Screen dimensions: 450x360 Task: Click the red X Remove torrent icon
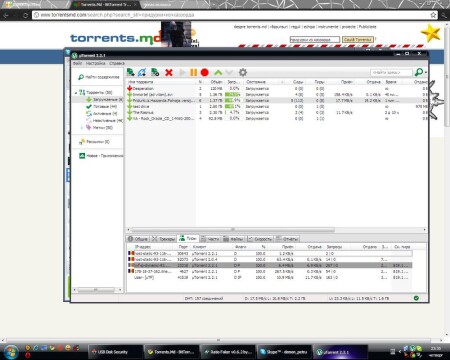point(169,72)
